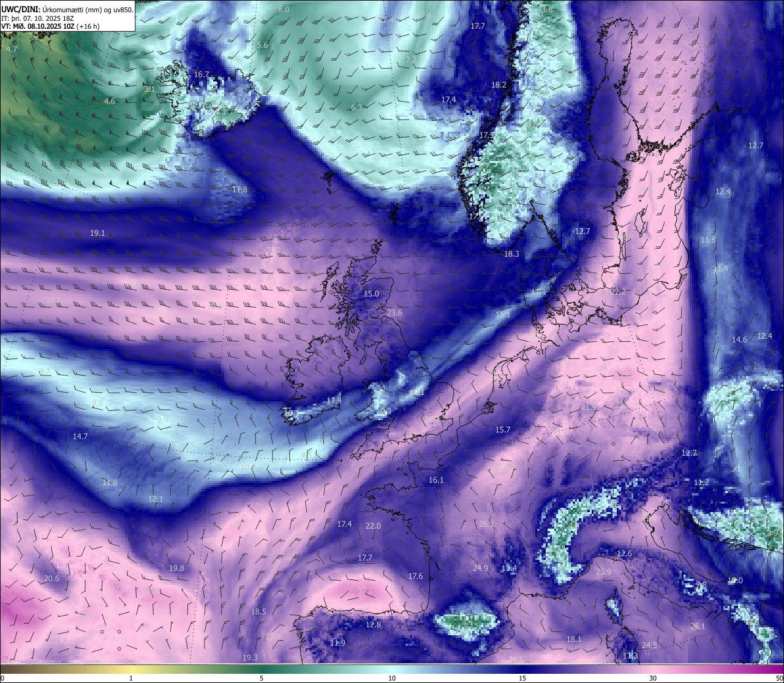Screen dimensions: 784x683
Task: Click the 11.2 value label
Action: [701, 483]
